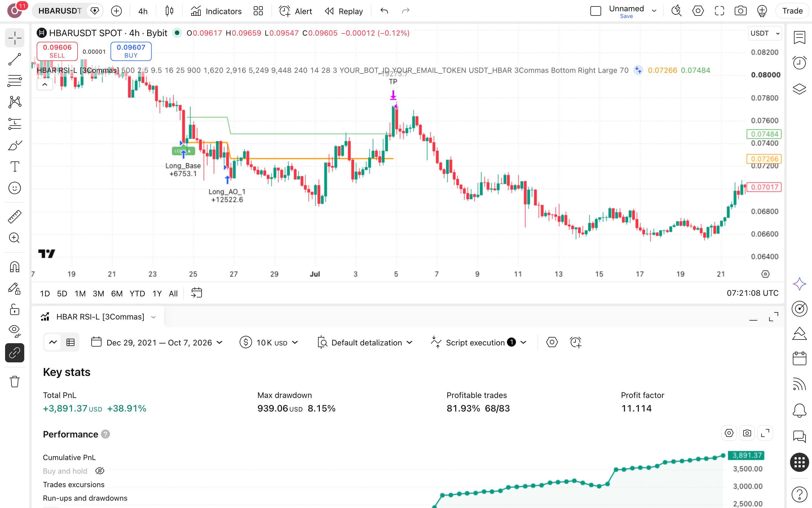The height and width of the screenshot is (508, 812).
Task: Toggle Buy and hold visibility eye
Action: click(x=100, y=471)
